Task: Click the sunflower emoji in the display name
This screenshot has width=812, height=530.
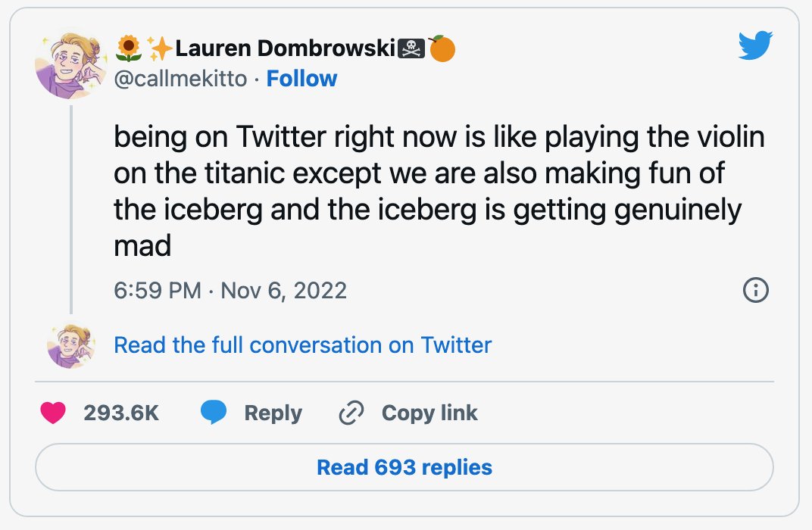Action: [x=129, y=48]
